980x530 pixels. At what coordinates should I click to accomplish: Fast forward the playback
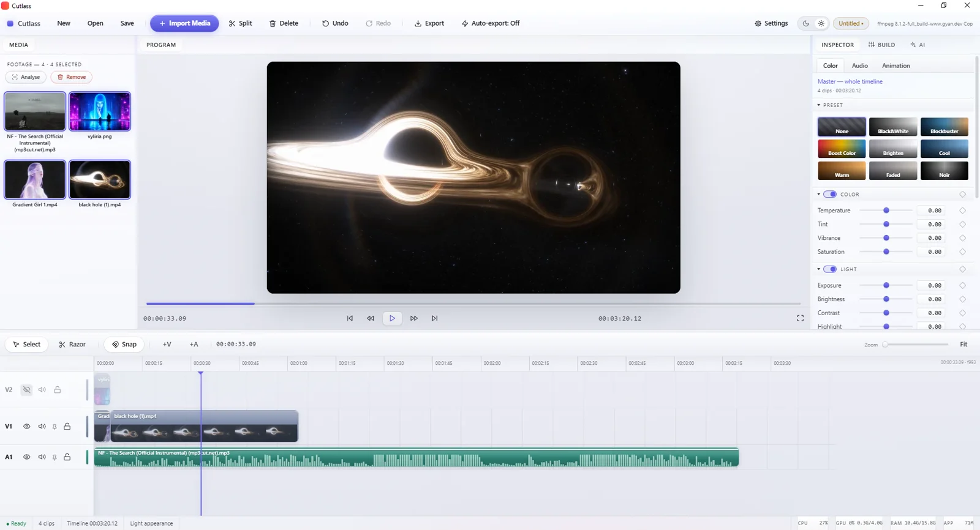pyautogui.click(x=414, y=318)
